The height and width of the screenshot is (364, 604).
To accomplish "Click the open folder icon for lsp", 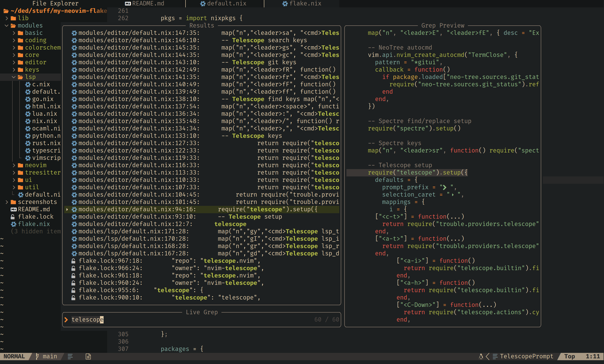I will (x=21, y=77).
